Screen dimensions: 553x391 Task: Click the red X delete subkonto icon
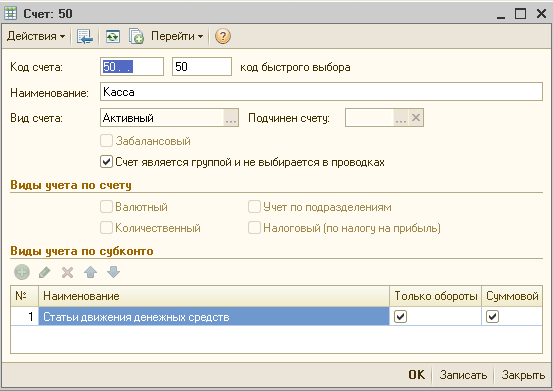[x=67, y=272]
